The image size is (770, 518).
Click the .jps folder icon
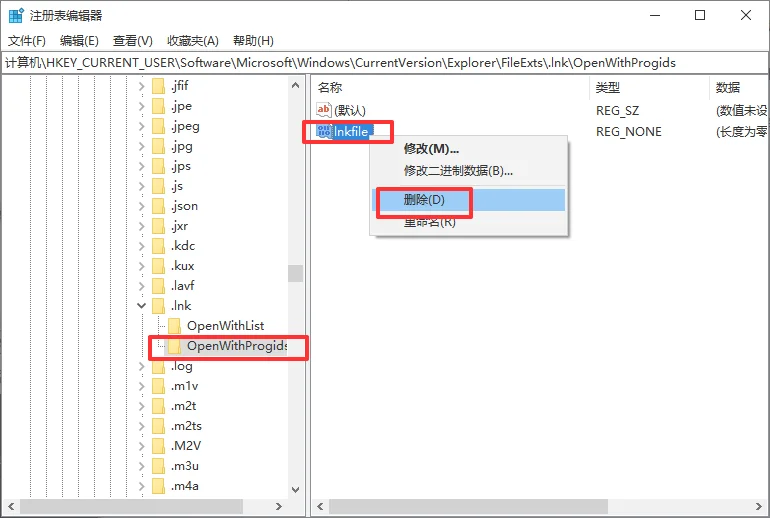click(158, 166)
